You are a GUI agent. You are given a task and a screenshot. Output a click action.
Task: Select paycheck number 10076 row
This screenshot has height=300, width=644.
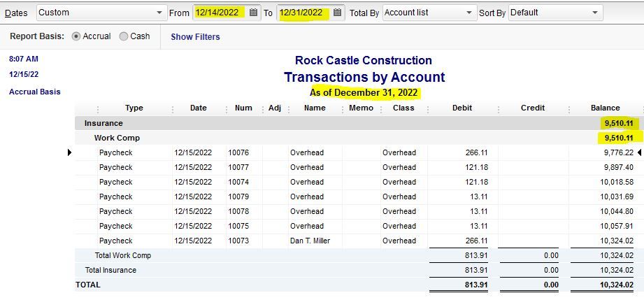pyautogui.click(x=238, y=152)
